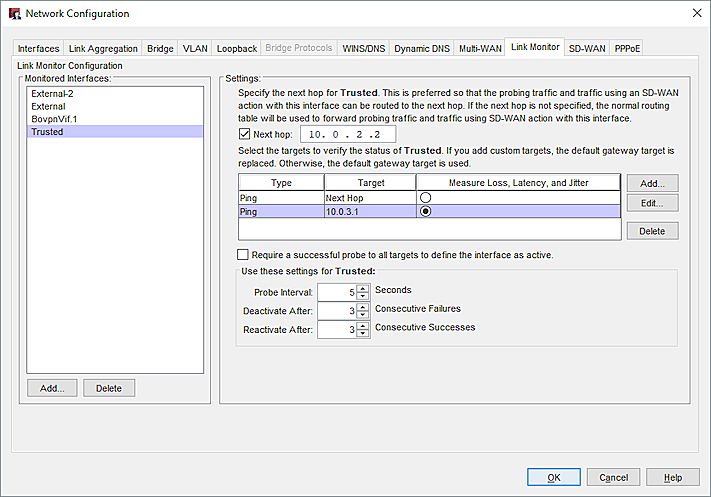Screen dimensions: 711x497
Task: Confirm settings with OK
Action: 554,477
